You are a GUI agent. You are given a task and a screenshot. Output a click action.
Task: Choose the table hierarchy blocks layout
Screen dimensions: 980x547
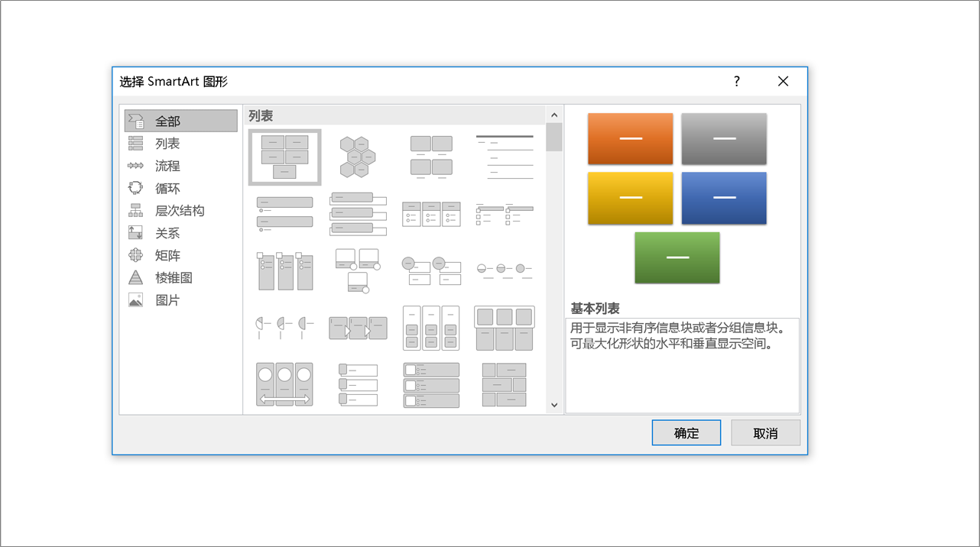(505, 384)
